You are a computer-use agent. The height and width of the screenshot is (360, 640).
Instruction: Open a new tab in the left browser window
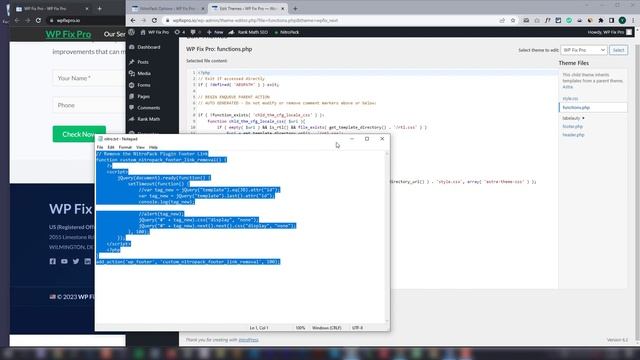pyautogui.click(x=100, y=9)
